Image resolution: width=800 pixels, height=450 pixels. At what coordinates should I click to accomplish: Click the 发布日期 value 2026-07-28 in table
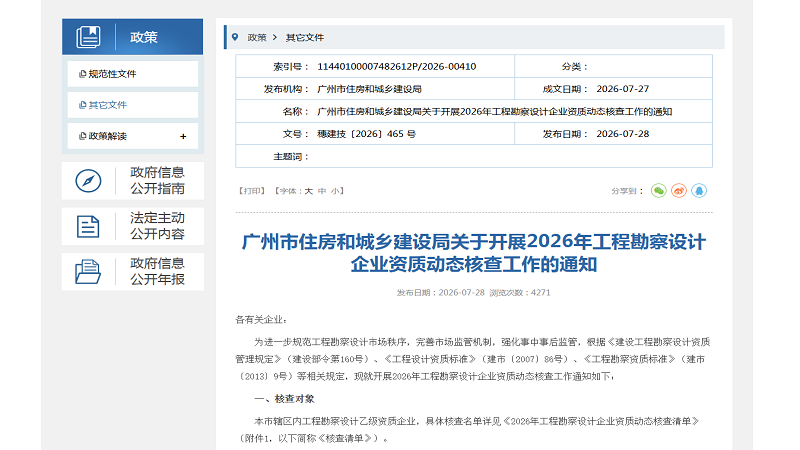pos(622,134)
